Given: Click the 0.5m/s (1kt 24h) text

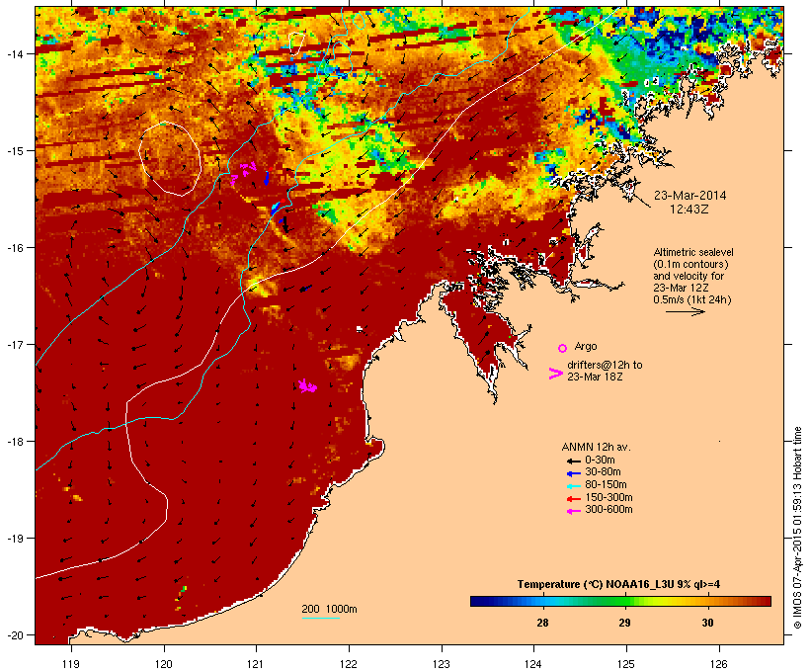Looking at the screenshot, I should point(692,299).
